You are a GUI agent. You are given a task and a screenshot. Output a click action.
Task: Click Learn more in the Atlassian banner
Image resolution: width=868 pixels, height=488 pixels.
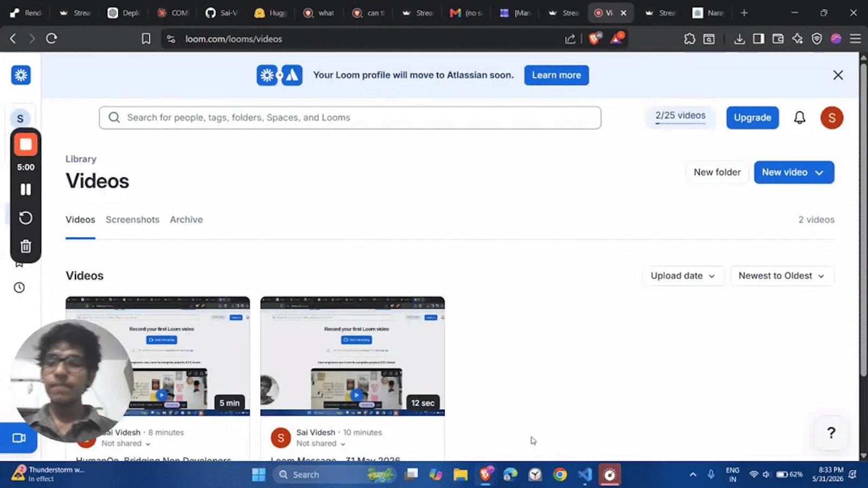click(x=556, y=75)
